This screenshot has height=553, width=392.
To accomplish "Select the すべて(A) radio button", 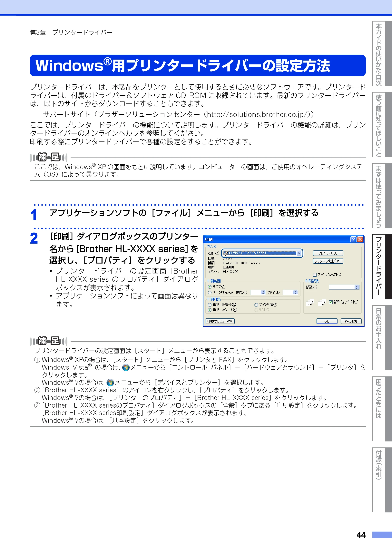I will 210,287.
